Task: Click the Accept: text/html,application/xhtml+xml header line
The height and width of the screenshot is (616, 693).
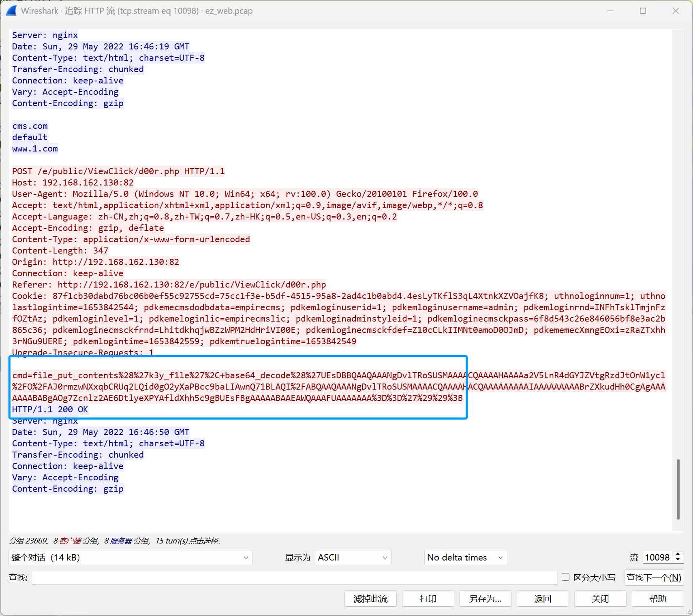Action: 248,205
